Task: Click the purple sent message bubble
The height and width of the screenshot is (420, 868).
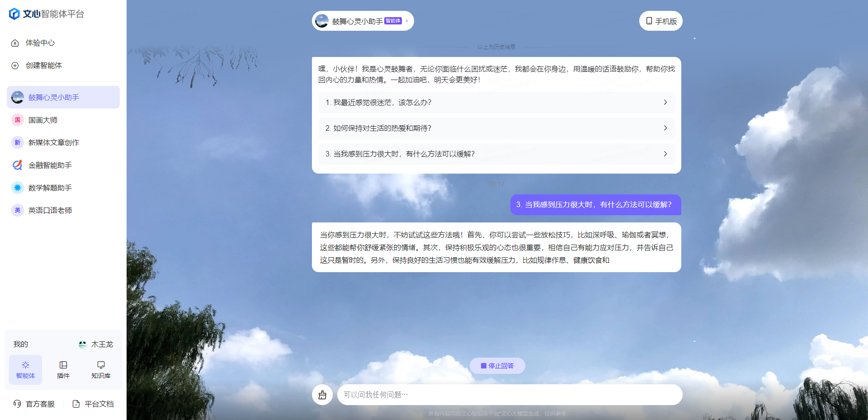Action: [x=596, y=205]
